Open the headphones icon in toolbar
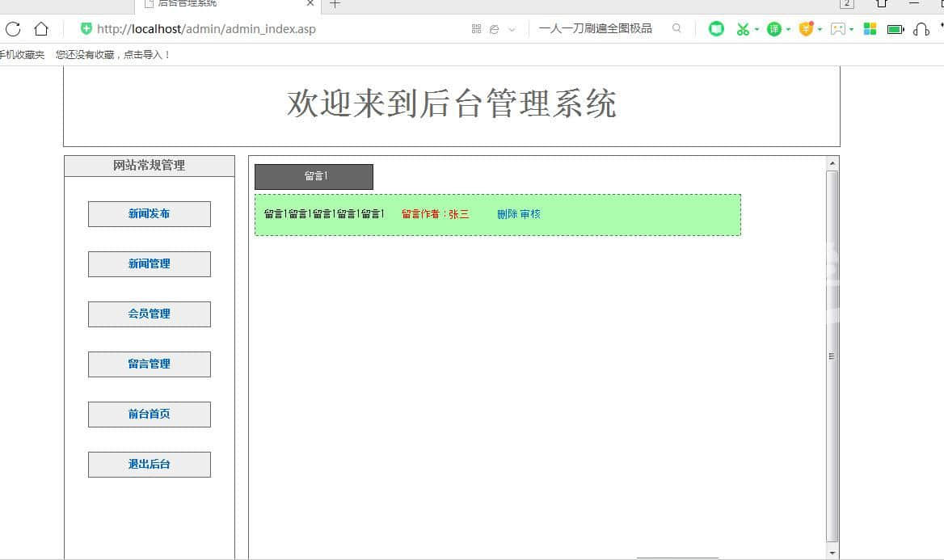This screenshot has width=944, height=560. tap(921, 29)
